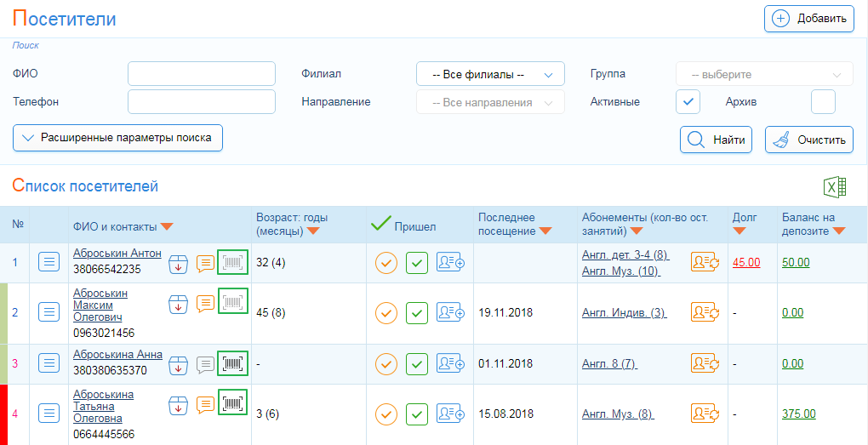Viewport: 868px width, 445px height.
Task: Mark green Пришел checkbox for Аброськина Татьяна
Action: (417, 414)
